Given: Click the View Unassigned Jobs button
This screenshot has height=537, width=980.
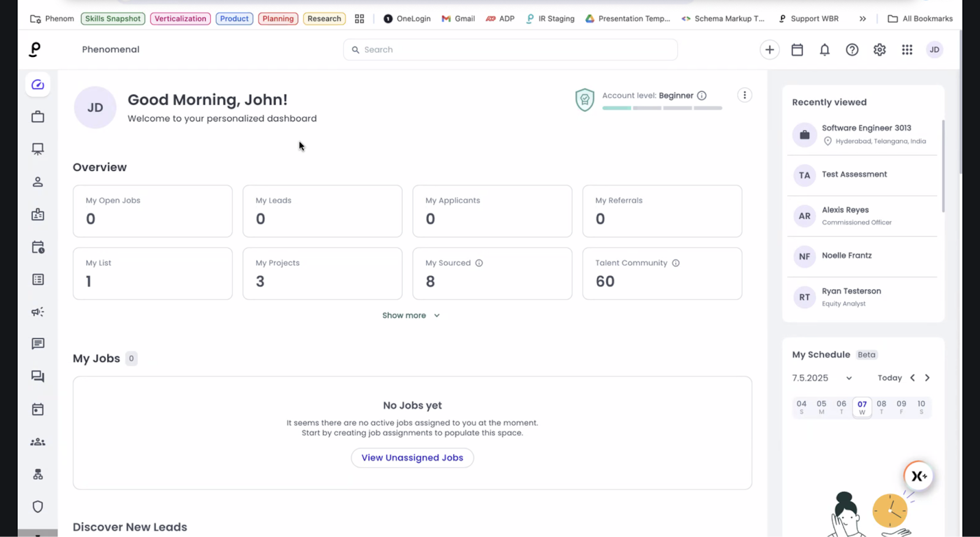Looking at the screenshot, I should click(x=412, y=458).
